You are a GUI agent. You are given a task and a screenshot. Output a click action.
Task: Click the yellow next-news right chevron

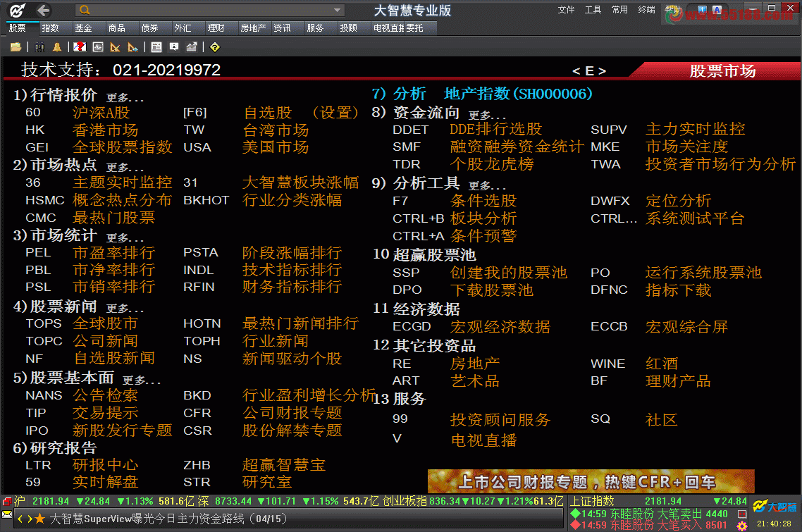pos(30,519)
